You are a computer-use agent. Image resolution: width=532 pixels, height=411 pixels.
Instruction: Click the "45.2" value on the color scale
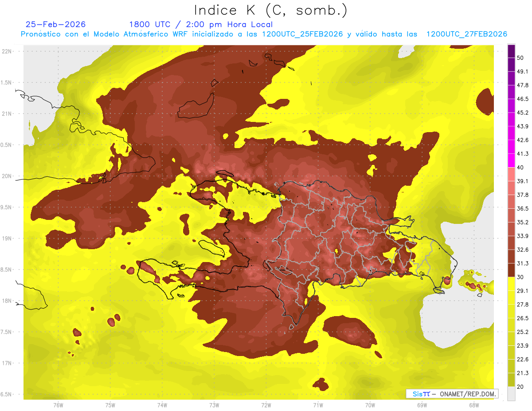[x=523, y=112]
